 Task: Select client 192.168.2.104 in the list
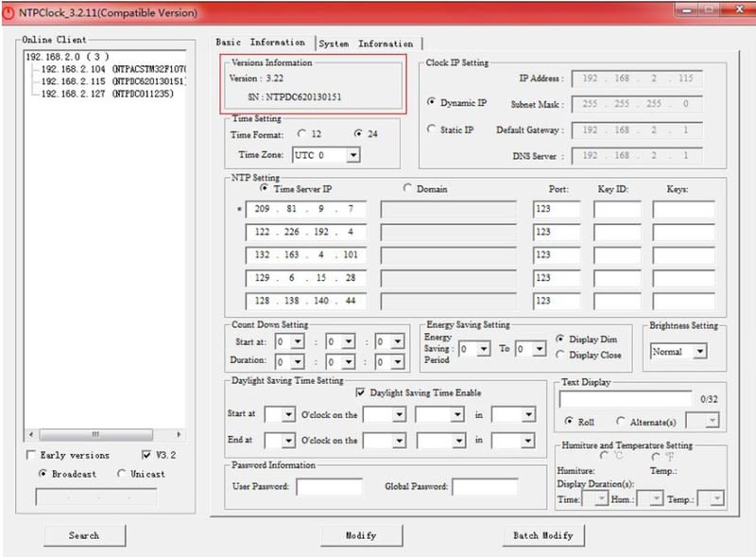click(74, 70)
